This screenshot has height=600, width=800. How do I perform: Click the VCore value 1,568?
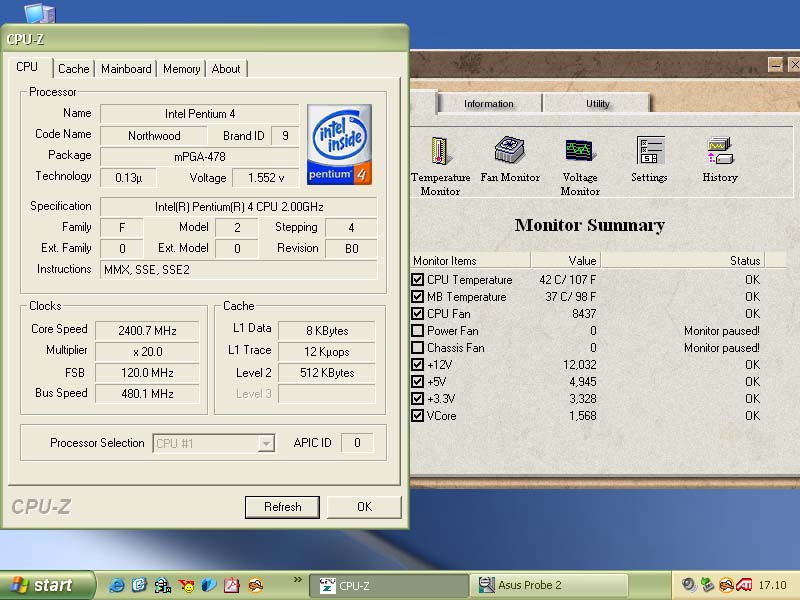click(x=582, y=415)
